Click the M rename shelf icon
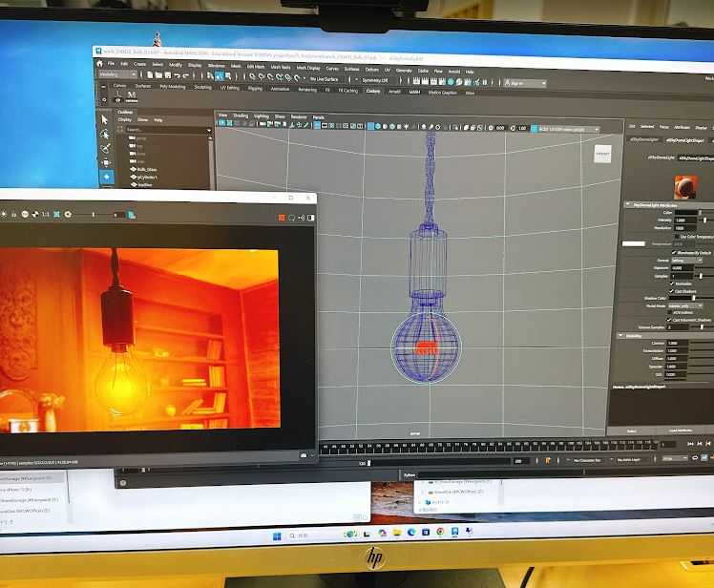Viewport: 714px width, 588px height. (132, 96)
